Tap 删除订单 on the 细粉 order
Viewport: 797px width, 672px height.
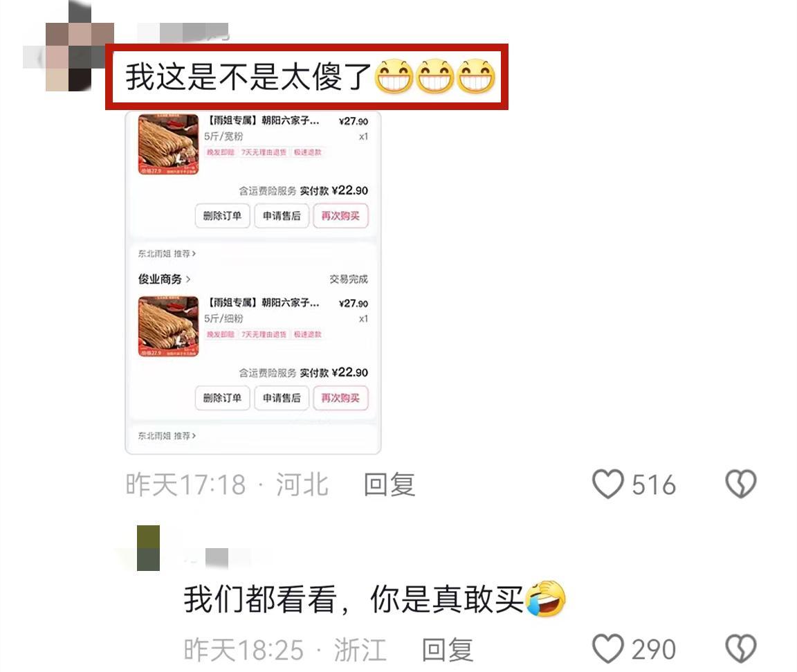[x=222, y=398]
